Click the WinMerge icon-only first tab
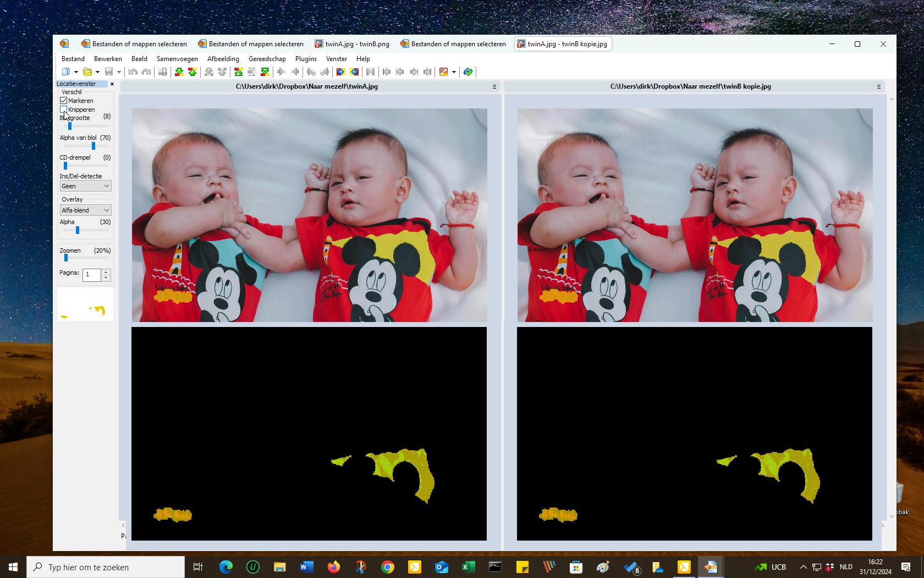This screenshot has height=578, width=924. point(64,44)
